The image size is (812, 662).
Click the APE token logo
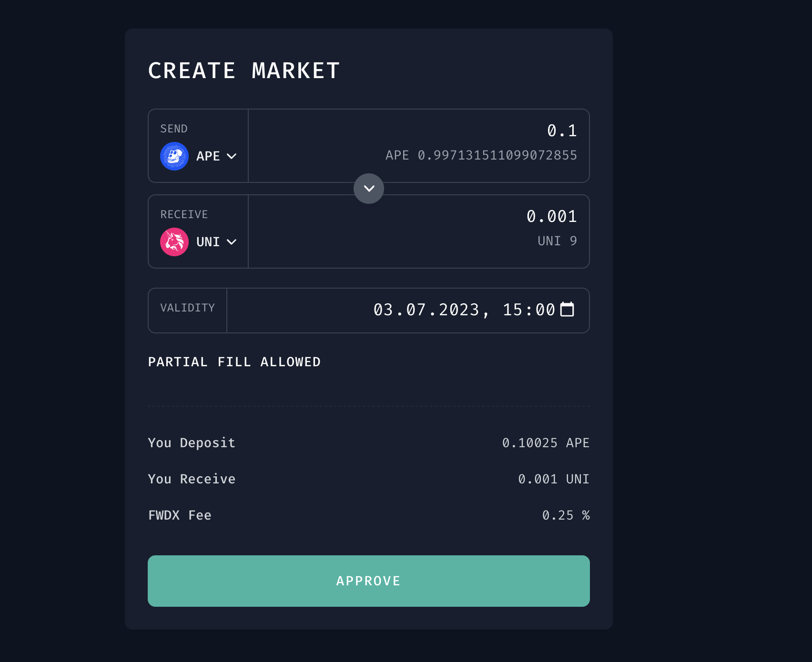click(174, 156)
